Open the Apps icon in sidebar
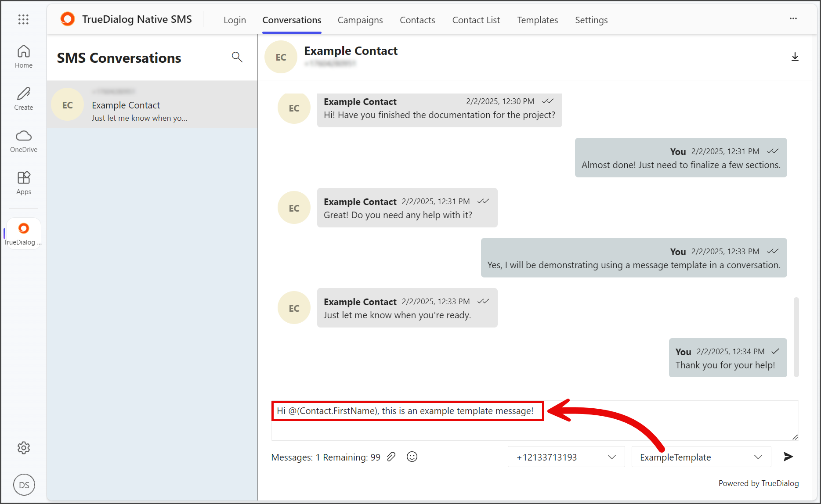Viewport: 821px width, 504px height. 24,183
